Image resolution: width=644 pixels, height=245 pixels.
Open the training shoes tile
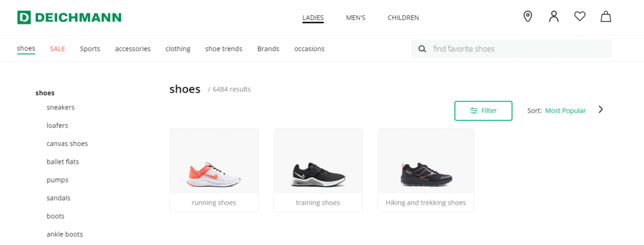tap(318, 170)
